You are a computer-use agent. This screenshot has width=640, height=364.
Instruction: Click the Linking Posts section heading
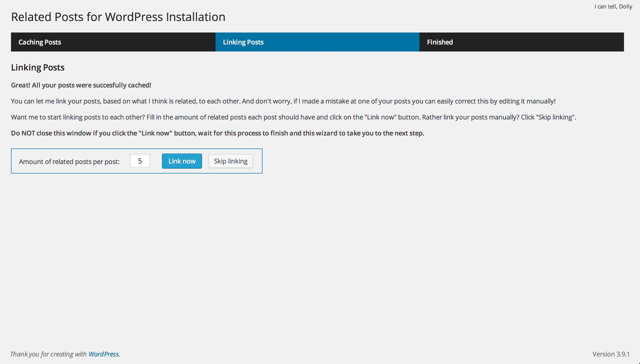click(38, 67)
